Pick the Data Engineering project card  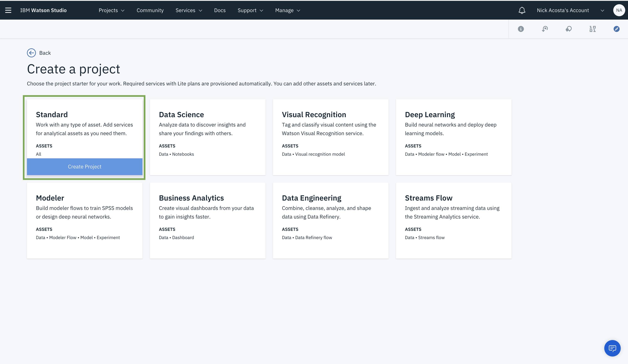tap(331, 220)
